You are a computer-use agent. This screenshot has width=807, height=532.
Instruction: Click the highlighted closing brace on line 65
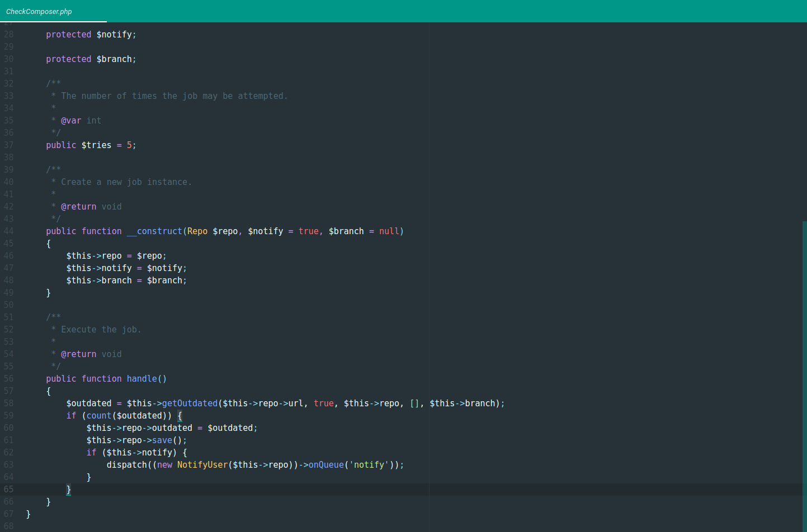tap(69, 489)
